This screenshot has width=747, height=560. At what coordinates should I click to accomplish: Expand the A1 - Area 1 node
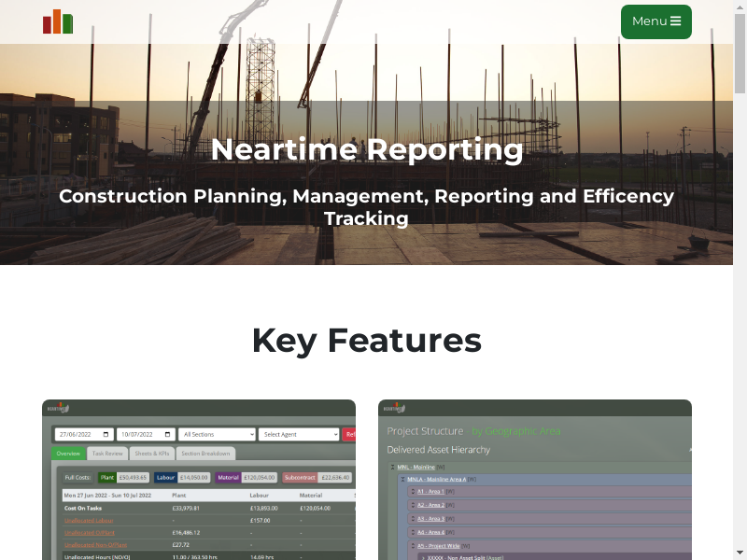413,491
